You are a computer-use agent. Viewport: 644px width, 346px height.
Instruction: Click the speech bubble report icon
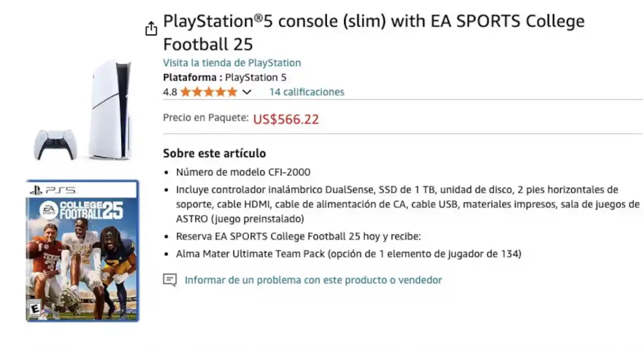[x=170, y=279]
